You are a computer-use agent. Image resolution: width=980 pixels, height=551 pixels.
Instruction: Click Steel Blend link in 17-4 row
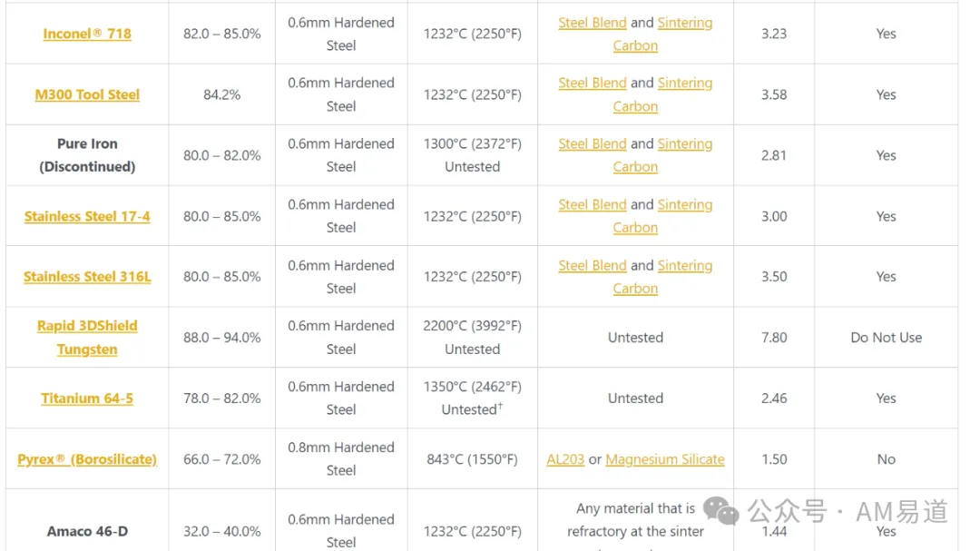592,204
